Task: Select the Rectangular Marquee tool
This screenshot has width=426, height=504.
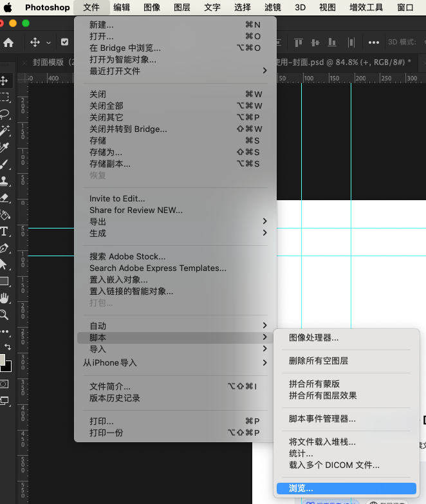Action: [4, 97]
